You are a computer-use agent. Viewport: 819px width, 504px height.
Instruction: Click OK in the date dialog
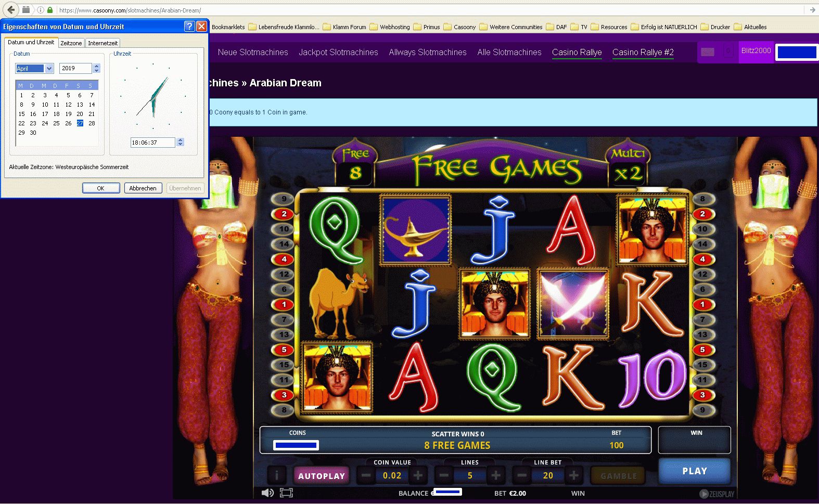(101, 188)
